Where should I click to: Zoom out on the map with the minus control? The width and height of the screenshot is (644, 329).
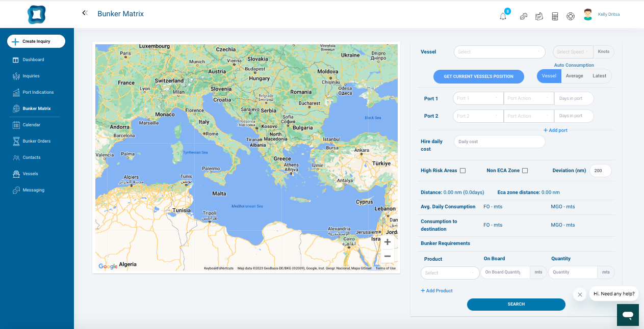pos(388,256)
